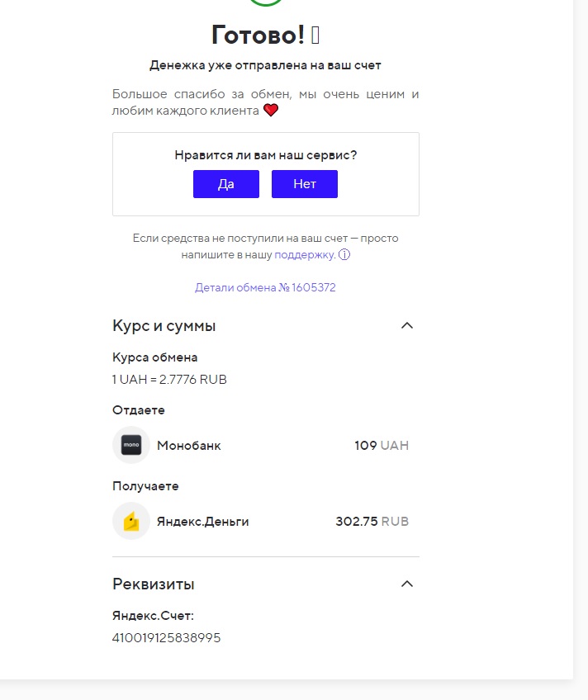Screen dimensions: 588x700
Task: Collapse the Курс и суммы section
Action: point(407,325)
